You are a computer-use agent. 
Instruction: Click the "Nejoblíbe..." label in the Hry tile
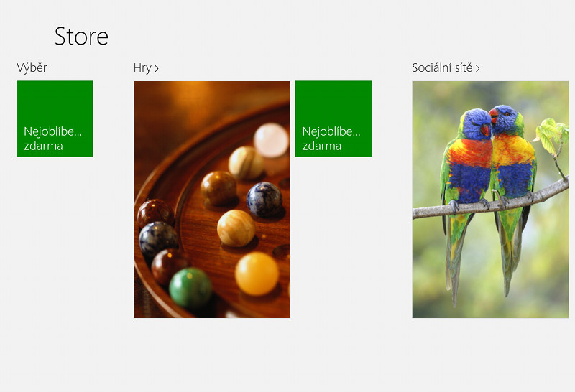[331, 131]
